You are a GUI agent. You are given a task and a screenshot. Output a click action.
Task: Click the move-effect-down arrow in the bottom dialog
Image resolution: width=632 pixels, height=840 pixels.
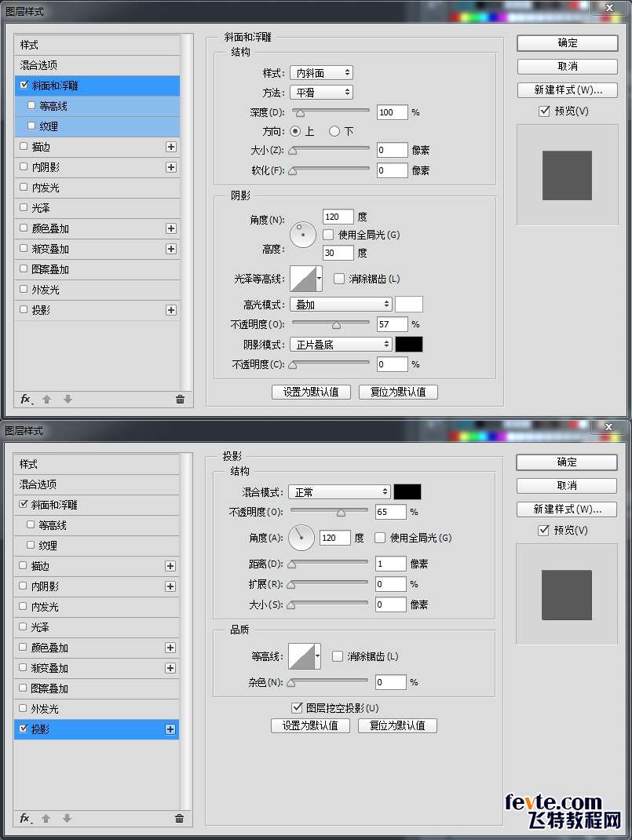tap(67, 818)
